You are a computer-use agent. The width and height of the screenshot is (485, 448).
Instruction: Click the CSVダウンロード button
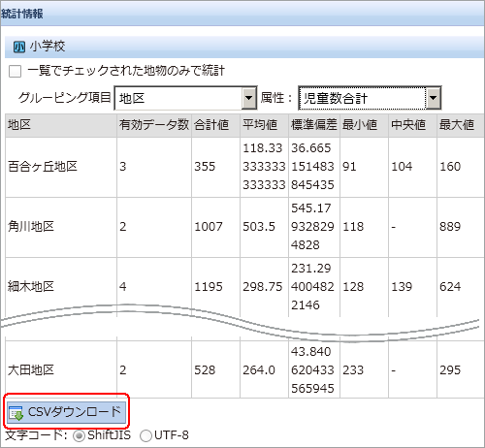(66, 412)
